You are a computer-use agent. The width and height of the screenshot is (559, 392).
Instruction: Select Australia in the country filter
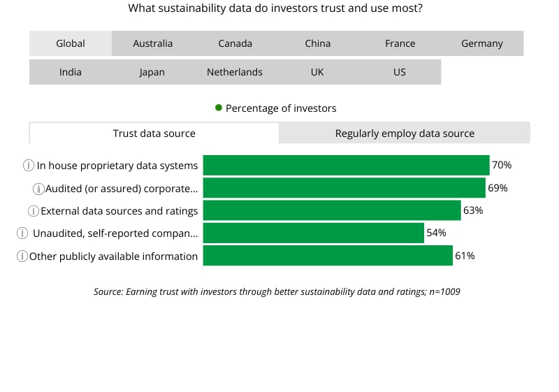(152, 43)
